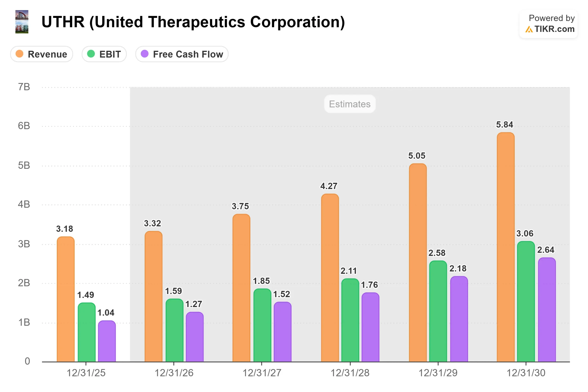Click the 12/31/27 x-axis date label

coord(262,373)
